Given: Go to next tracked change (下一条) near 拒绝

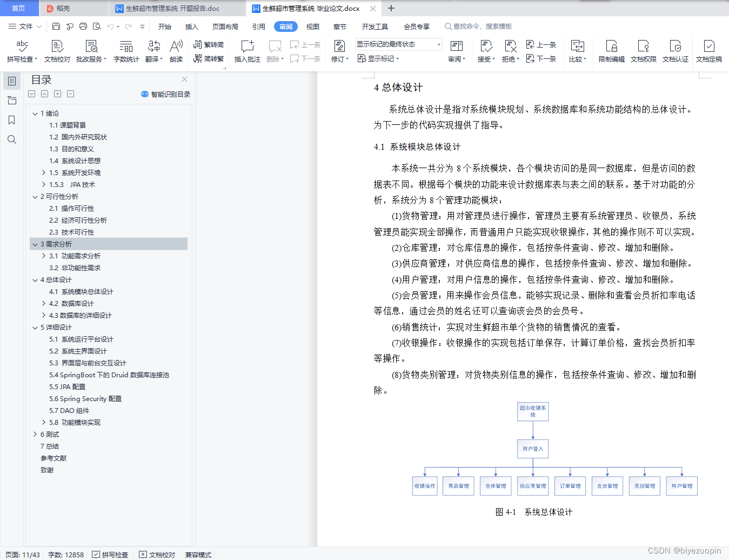Looking at the screenshot, I should pos(541,58).
